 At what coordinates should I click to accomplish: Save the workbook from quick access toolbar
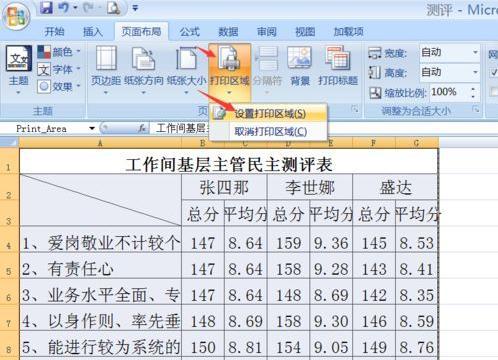(46, 8)
